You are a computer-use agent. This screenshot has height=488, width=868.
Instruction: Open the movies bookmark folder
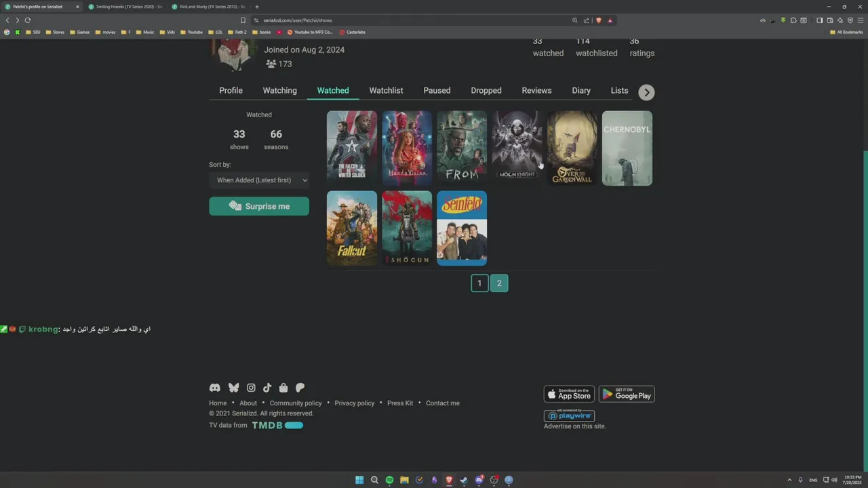(x=105, y=32)
